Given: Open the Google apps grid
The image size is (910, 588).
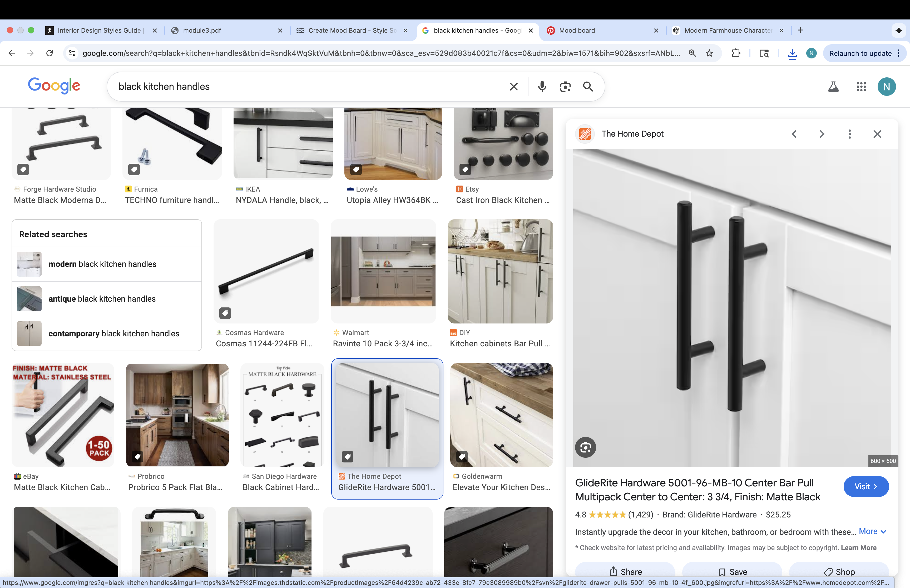Looking at the screenshot, I should click(x=861, y=87).
